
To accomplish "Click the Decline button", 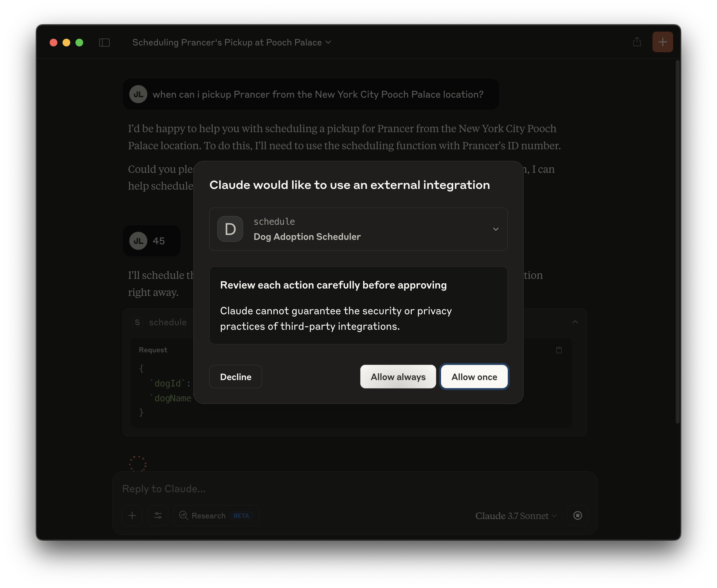I will coord(235,377).
